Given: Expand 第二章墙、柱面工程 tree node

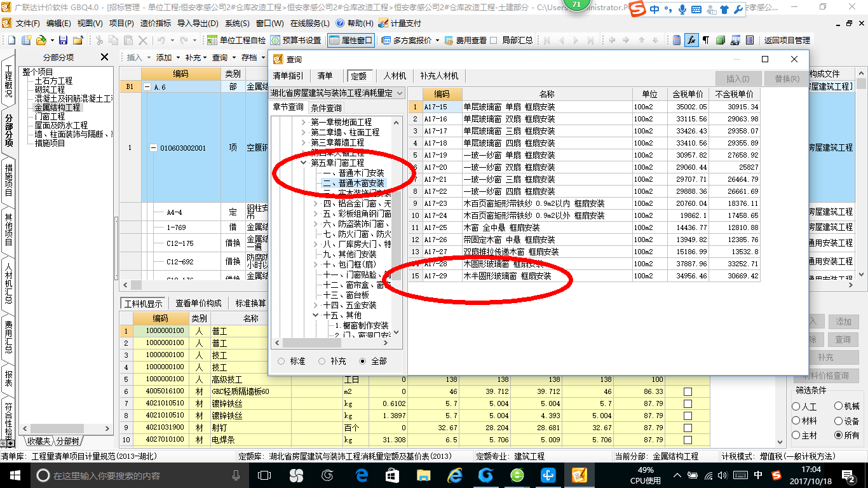Looking at the screenshot, I should point(304,132).
